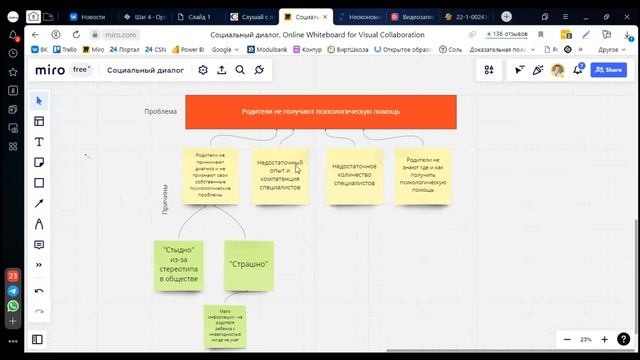This screenshot has width=640, height=360.
Task: Open the Templates tool in Miro toolbar
Action: (x=39, y=121)
